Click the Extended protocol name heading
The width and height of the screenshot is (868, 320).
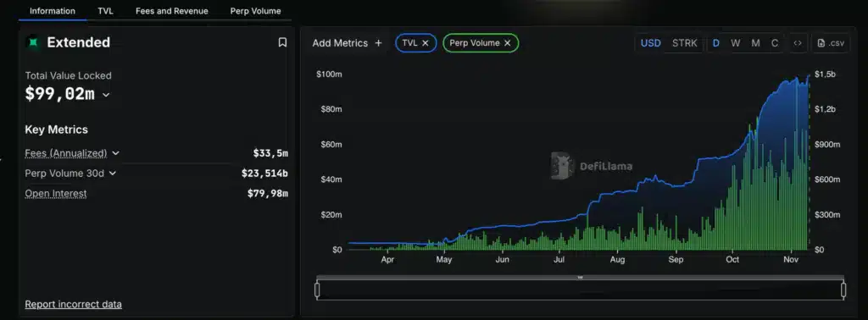point(79,42)
